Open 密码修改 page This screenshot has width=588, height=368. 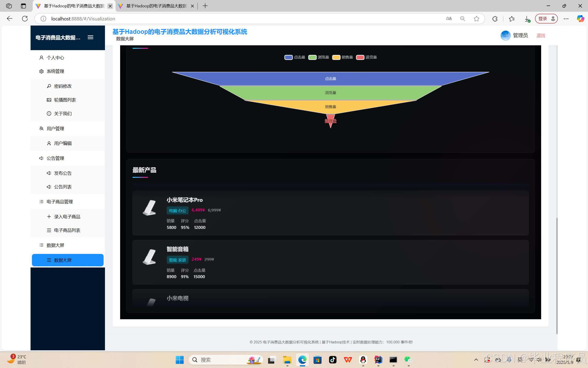68,86
